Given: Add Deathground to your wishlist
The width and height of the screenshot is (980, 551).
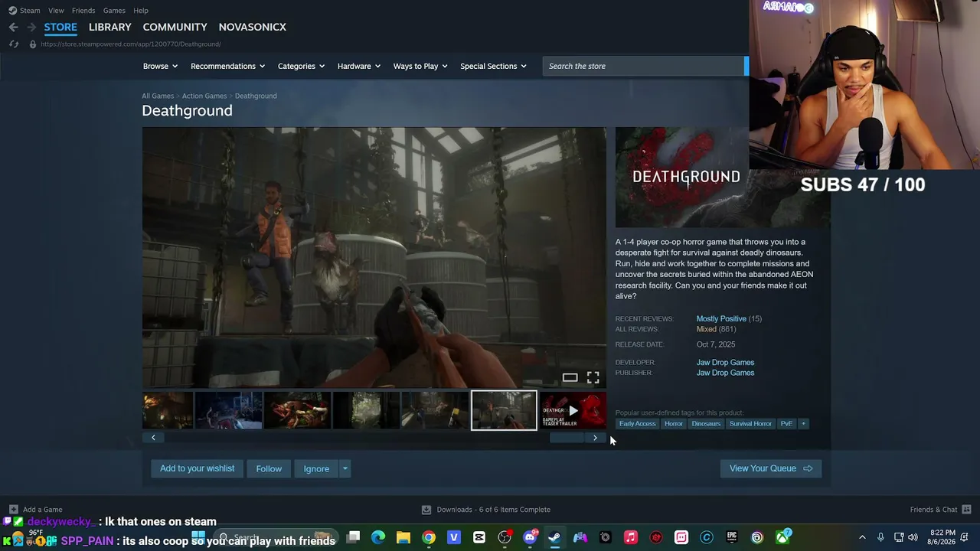Looking at the screenshot, I should pyautogui.click(x=198, y=468).
